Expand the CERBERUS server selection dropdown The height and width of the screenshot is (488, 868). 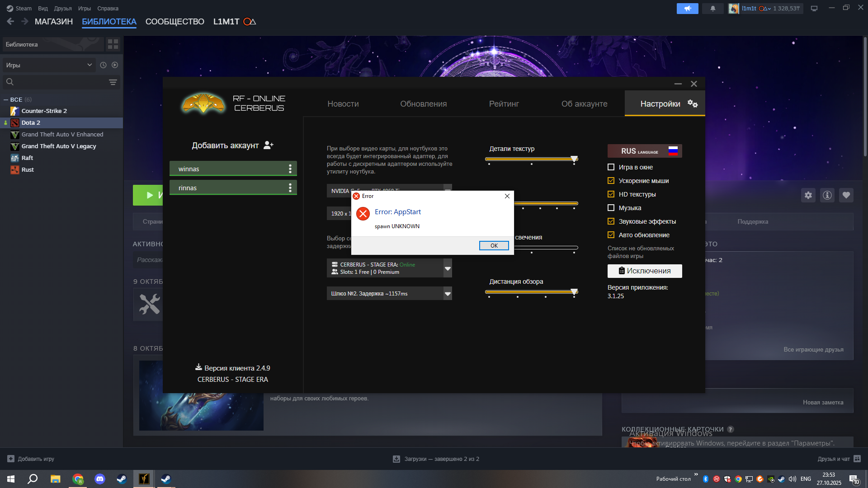448,268
